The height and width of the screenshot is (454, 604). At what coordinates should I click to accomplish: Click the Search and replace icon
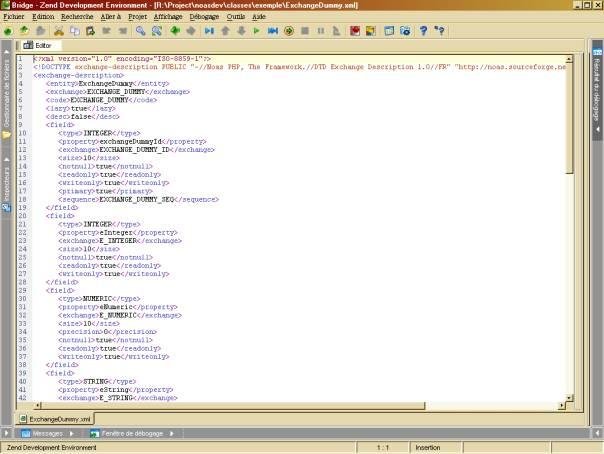[x=156, y=31]
